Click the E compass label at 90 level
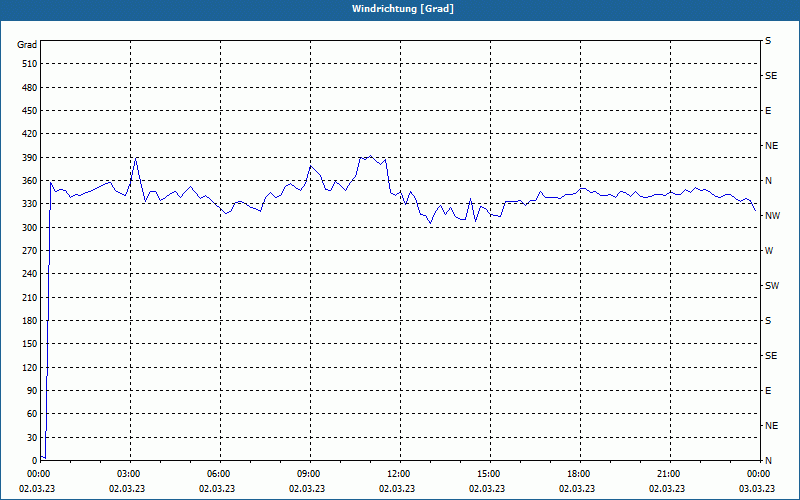800x500 pixels. pyautogui.click(x=768, y=391)
